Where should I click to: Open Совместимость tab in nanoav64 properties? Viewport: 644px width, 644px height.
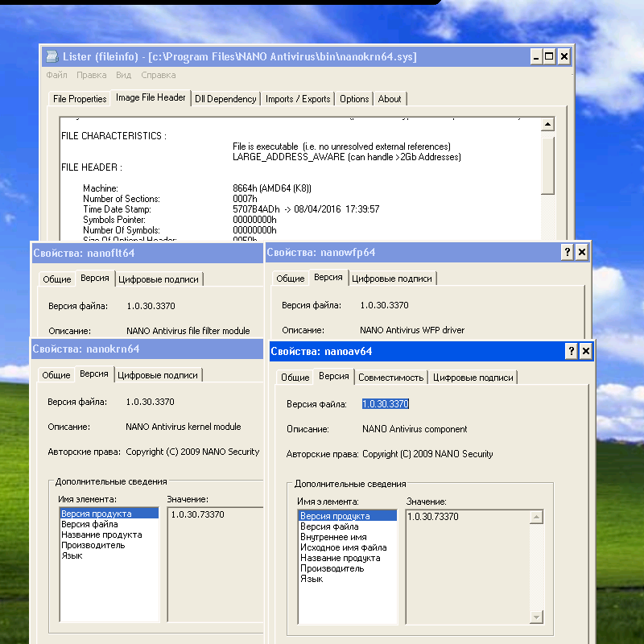pyautogui.click(x=390, y=377)
